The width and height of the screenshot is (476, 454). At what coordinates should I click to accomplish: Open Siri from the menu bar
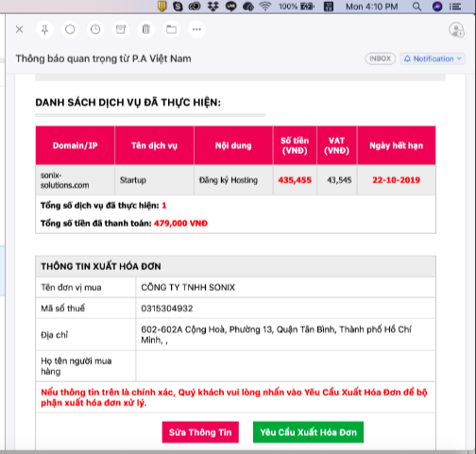point(437,7)
